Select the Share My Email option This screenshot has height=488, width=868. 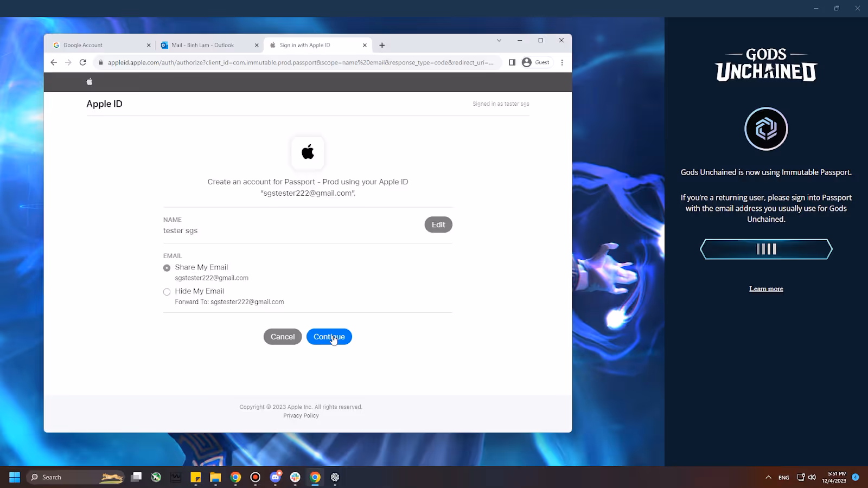click(x=167, y=268)
